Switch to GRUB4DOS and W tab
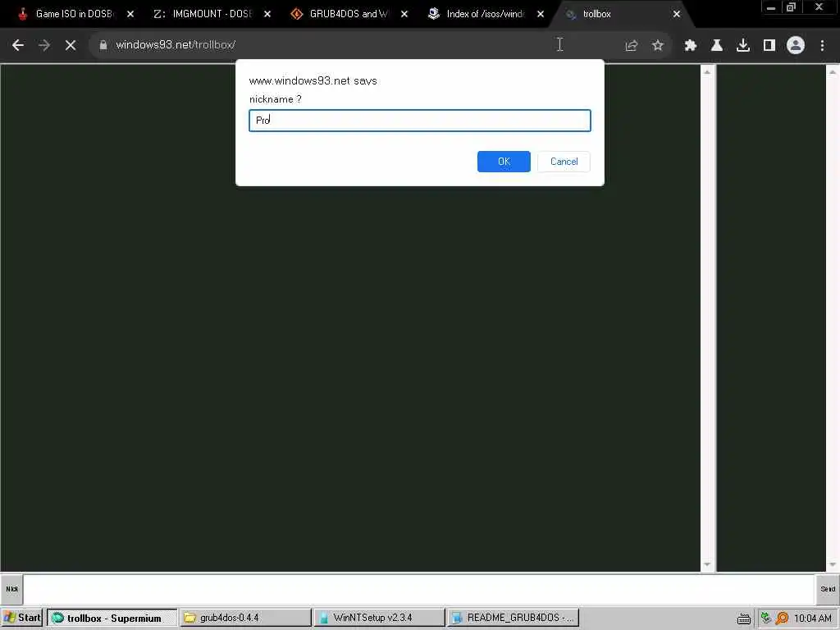840x630 pixels. click(349, 14)
